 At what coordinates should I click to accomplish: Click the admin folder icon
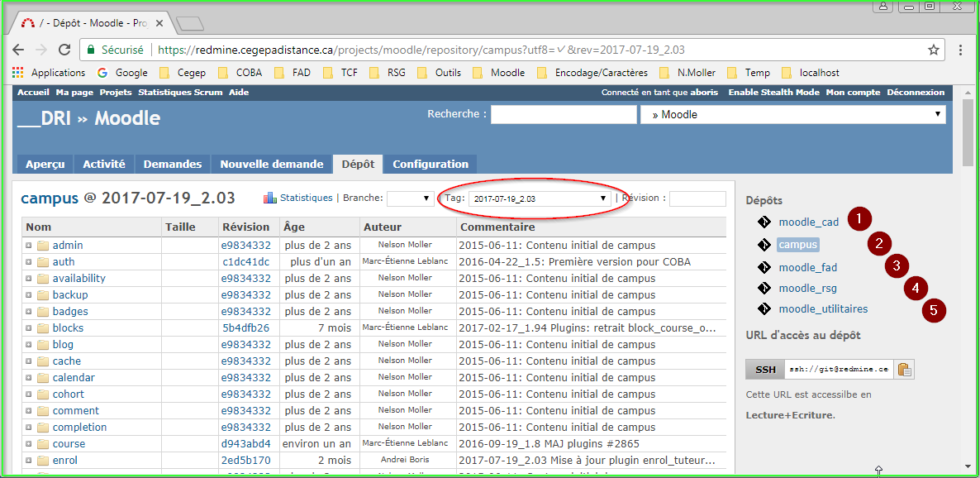coord(43,246)
